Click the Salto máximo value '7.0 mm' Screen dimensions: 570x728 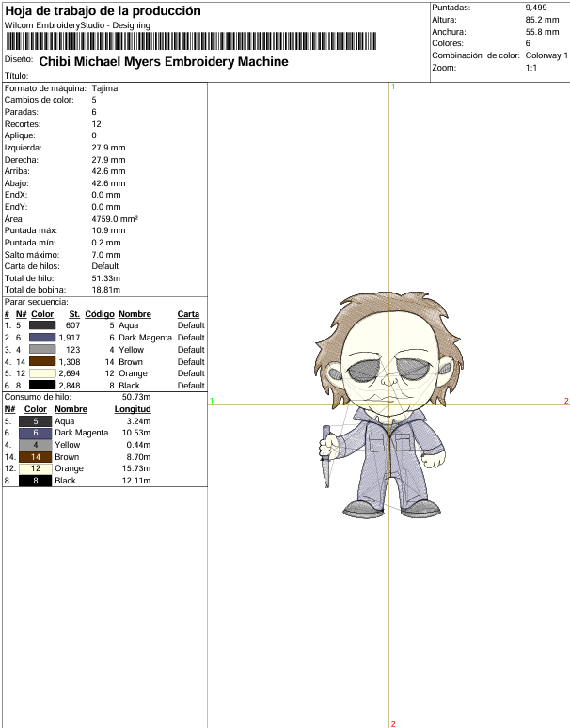[x=106, y=255]
